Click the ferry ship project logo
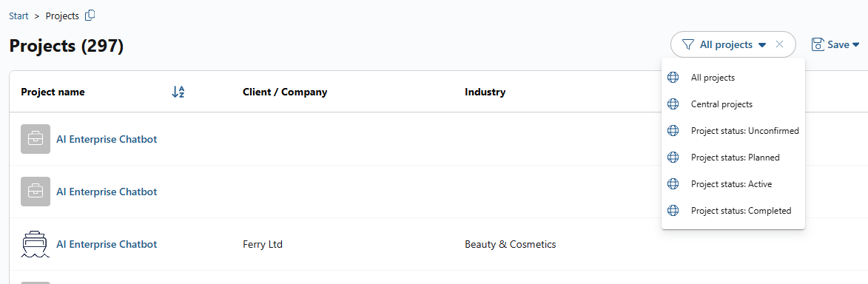Screen dimensions: 868x284 pyautogui.click(x=36, y=244)
